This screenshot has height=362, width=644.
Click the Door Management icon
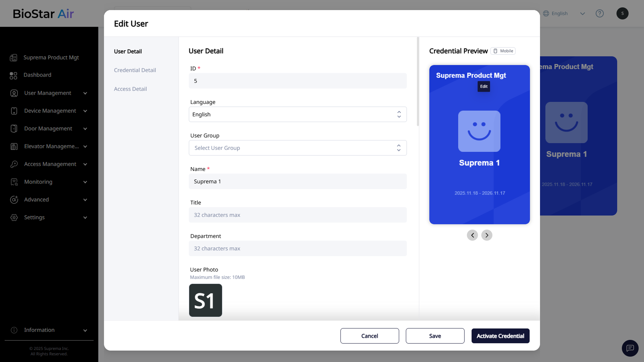point(14,129)
